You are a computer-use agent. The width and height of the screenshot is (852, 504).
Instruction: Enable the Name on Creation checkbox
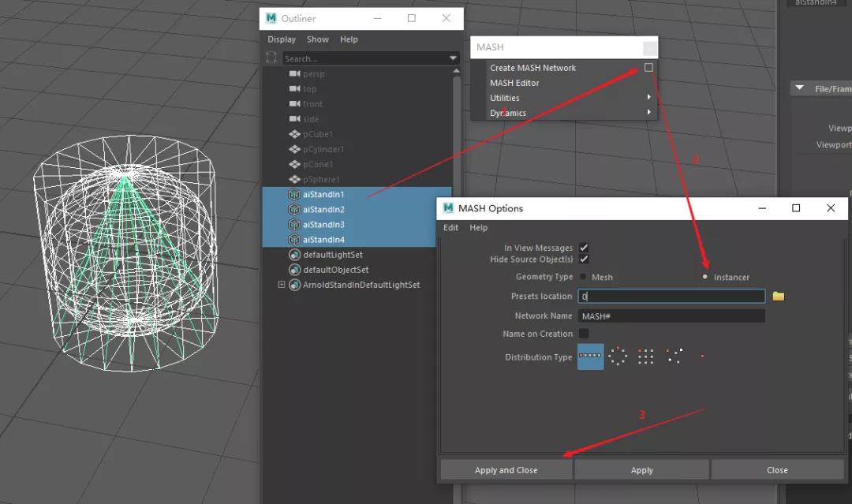pyautogui.click(x=584, y=334)
